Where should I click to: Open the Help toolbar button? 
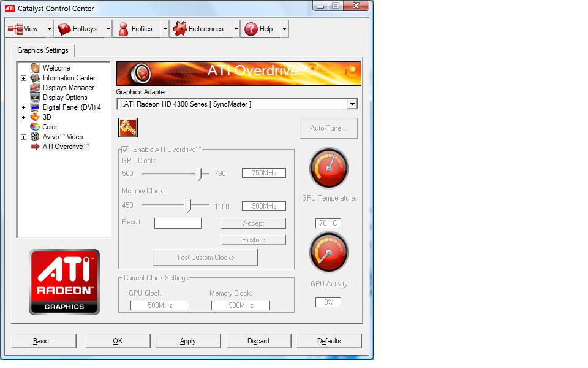[260, 29]
